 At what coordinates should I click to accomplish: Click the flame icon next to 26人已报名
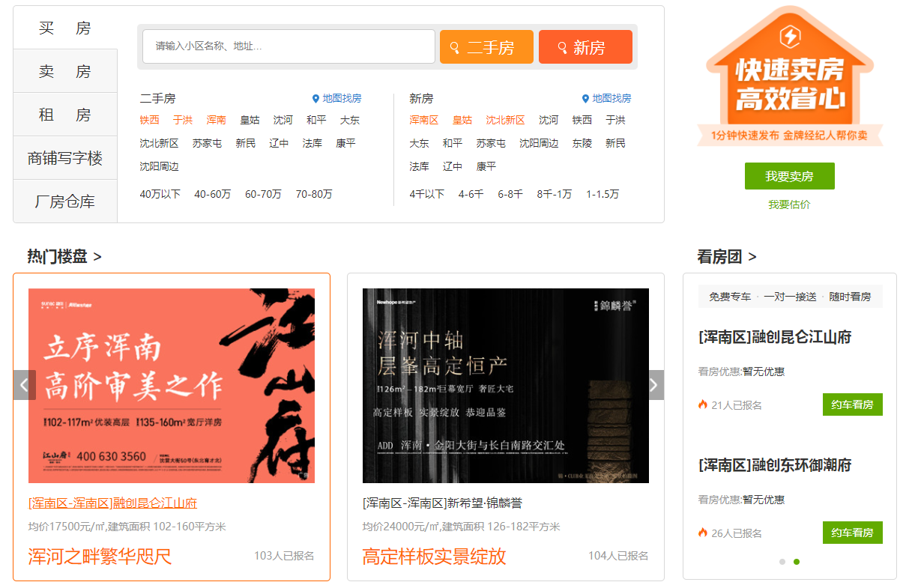[x=703, y=533]
